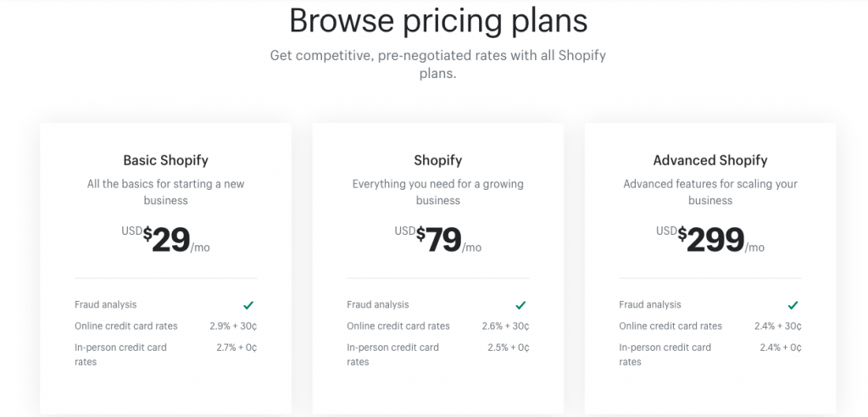Click 'Advanced features for scaling your business'
This screenshot has height=417, width=868.
click(710, 192)
